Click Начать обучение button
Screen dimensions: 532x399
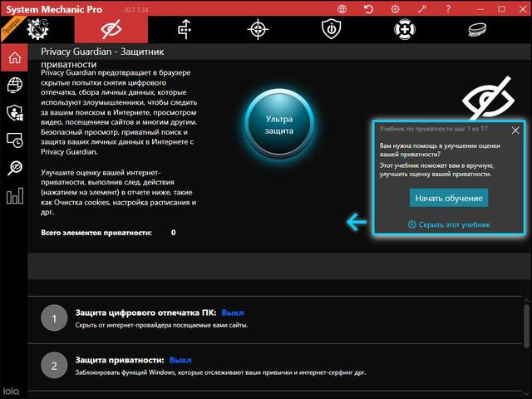coord(449,198)
